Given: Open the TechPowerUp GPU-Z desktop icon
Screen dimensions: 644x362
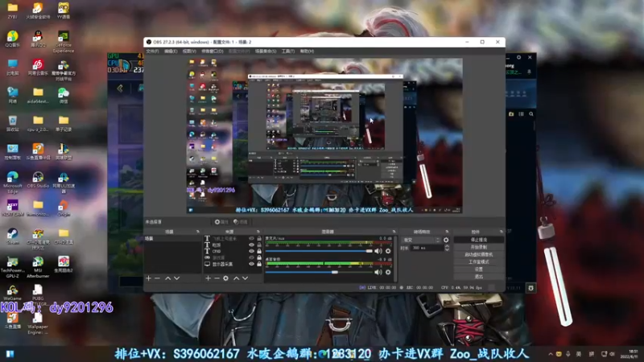Looking at the screenshot, I should click(x=12, y=267).
